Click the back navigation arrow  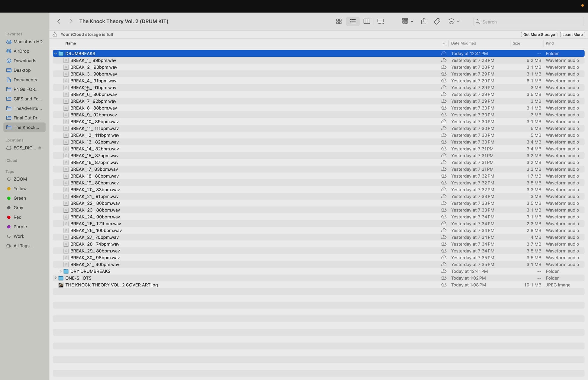coord(59,21)
